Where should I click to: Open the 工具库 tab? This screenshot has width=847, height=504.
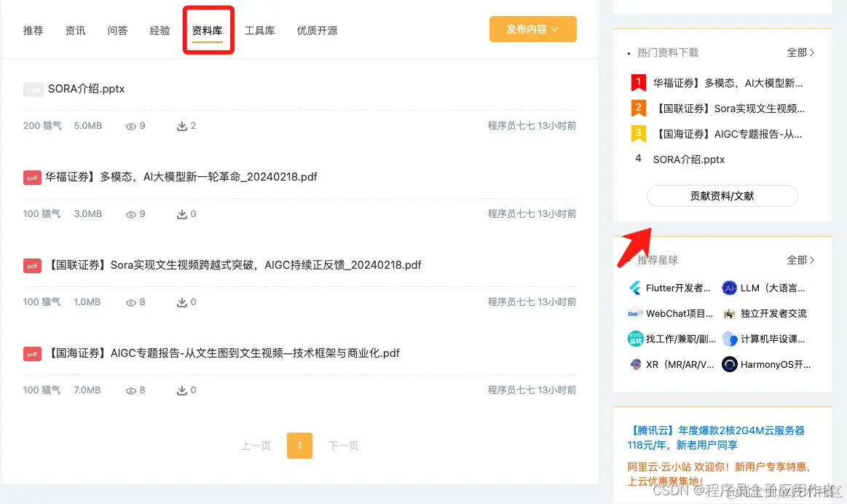[260, 31]
